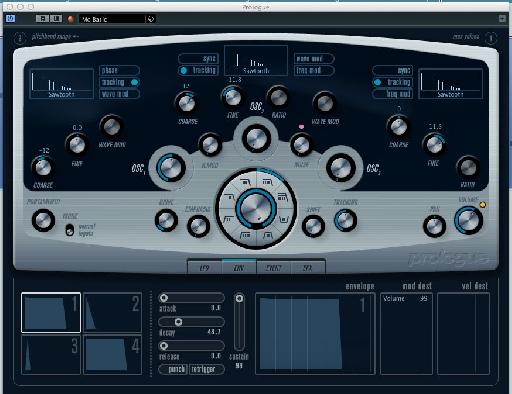512x394 pixels.
Task: Click the filter emphasis knob
Action: (199, 226)
